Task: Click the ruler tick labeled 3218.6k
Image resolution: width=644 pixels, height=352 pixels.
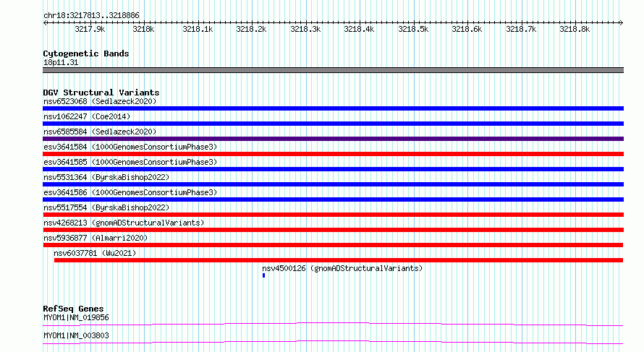Action: coord(467,29)
